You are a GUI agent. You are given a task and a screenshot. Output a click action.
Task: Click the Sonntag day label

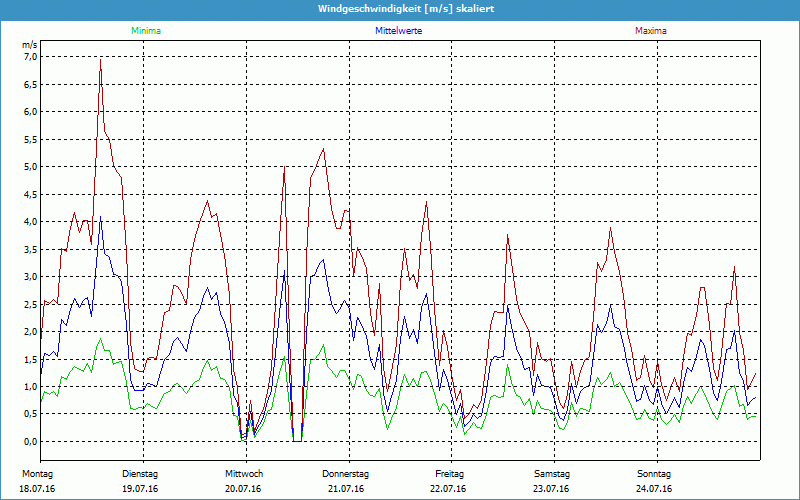tap(654, 474)
